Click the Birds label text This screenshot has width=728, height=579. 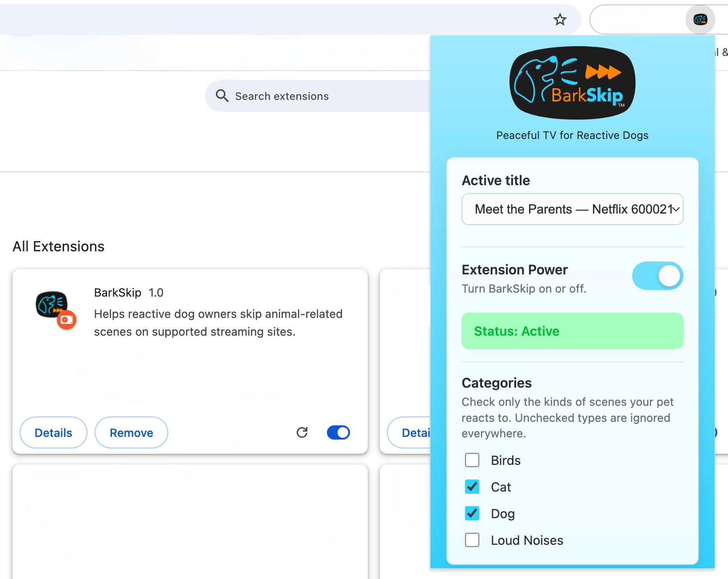505,460
